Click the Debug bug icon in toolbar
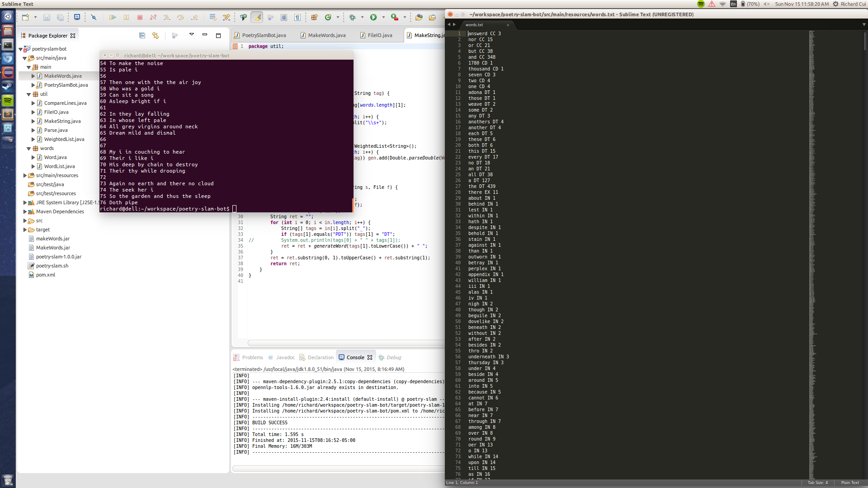The height and width of the screenshot is (488, 868). (353, 17)
